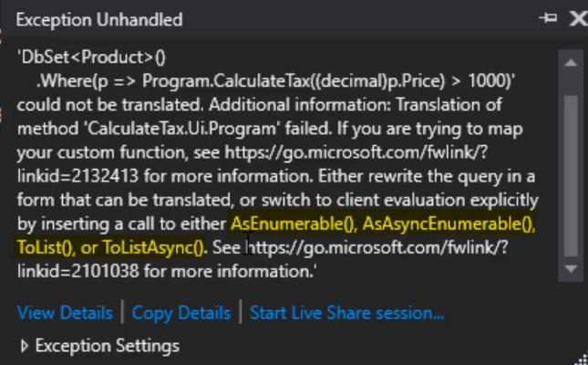
Task: Click highlighted ToListAsync() text
Action: [x=153, y=248]
